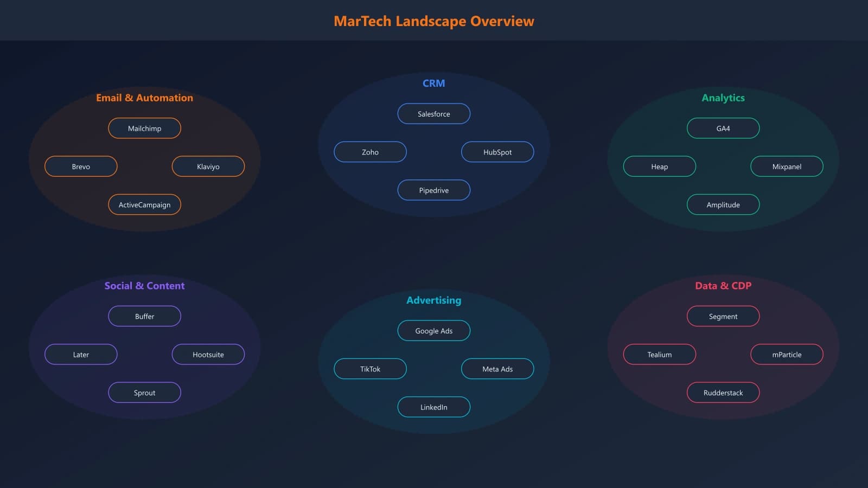The image size is (868, 488).
Task: Select the Mailchimp pill in Email & Automation
Action: pos(144,128)
